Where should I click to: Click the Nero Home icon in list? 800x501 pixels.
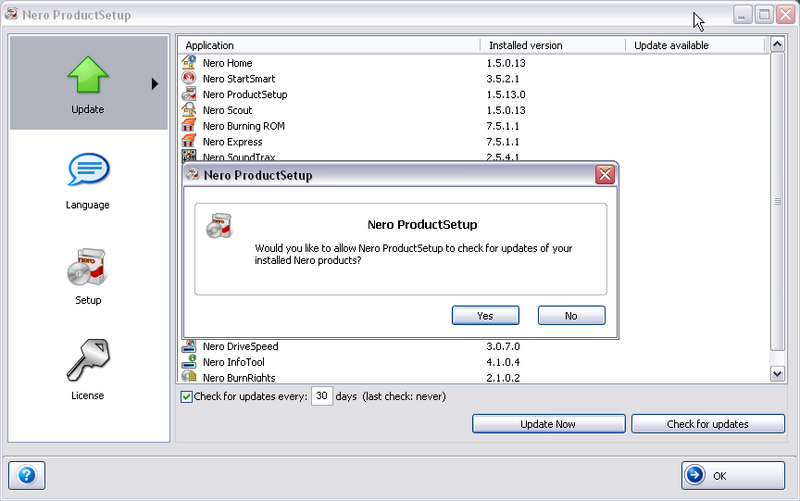point(189,62)
